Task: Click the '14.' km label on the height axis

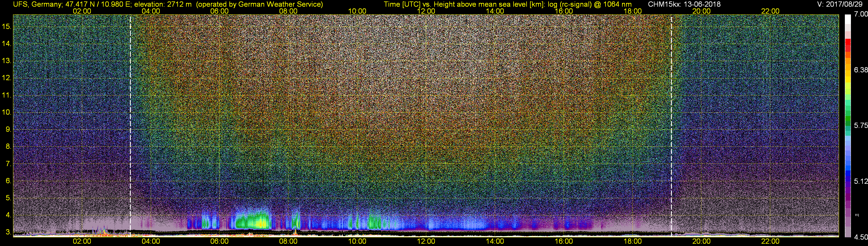Action: [7, 43]
